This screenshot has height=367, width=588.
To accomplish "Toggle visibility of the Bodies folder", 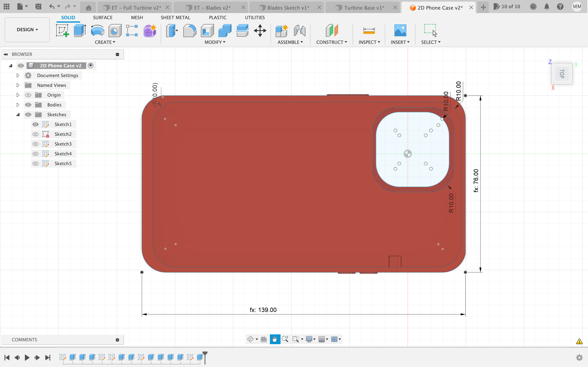I will click(x=28, y=105).
